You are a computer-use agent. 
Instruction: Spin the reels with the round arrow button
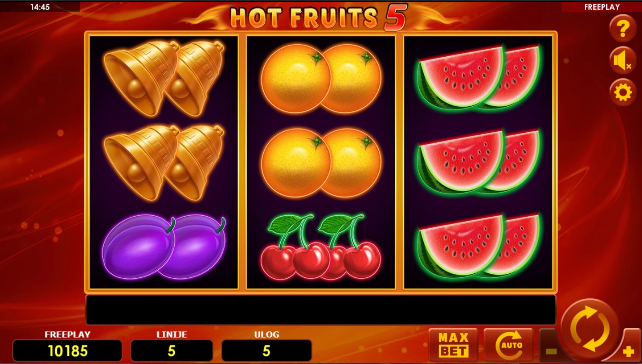tap(590, 329)
